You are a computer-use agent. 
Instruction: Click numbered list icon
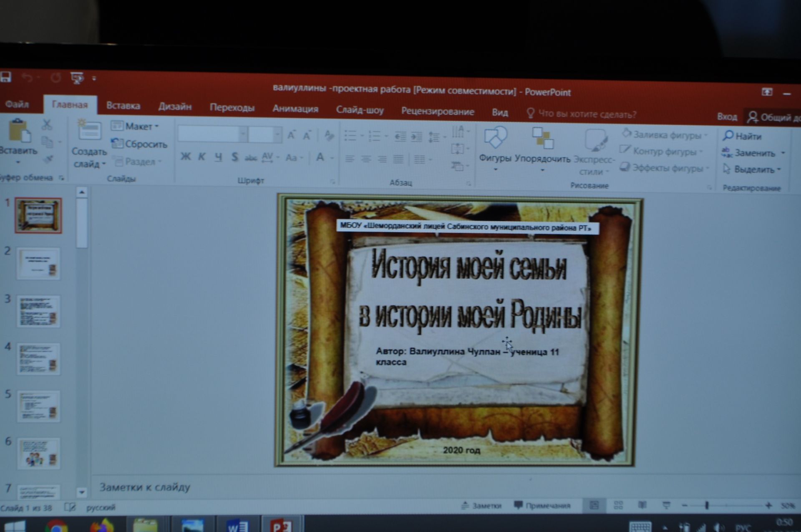coord(375,136)
